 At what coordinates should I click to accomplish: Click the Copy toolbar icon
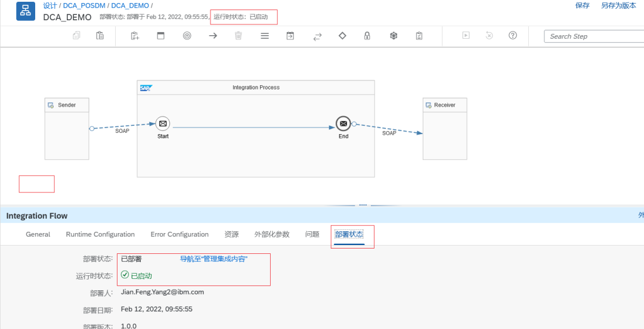coord(76,36)
